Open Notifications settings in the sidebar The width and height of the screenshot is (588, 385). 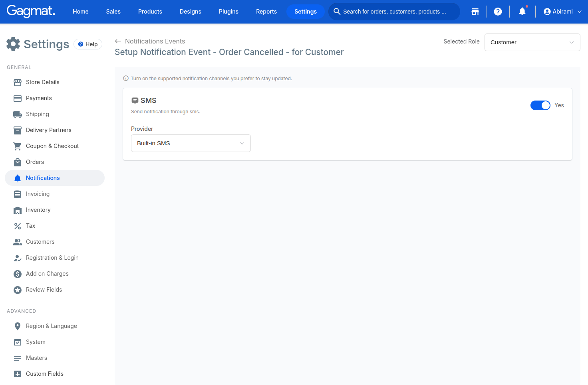(x=55, y=178)
